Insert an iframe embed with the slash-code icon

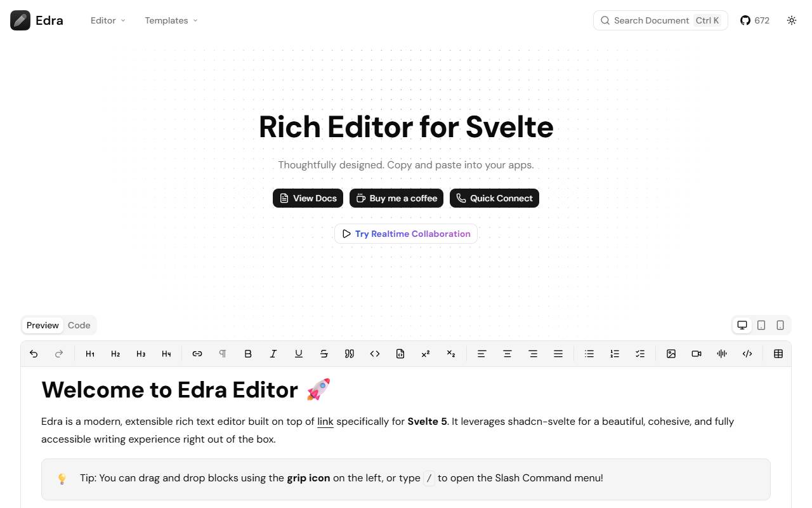747,354
